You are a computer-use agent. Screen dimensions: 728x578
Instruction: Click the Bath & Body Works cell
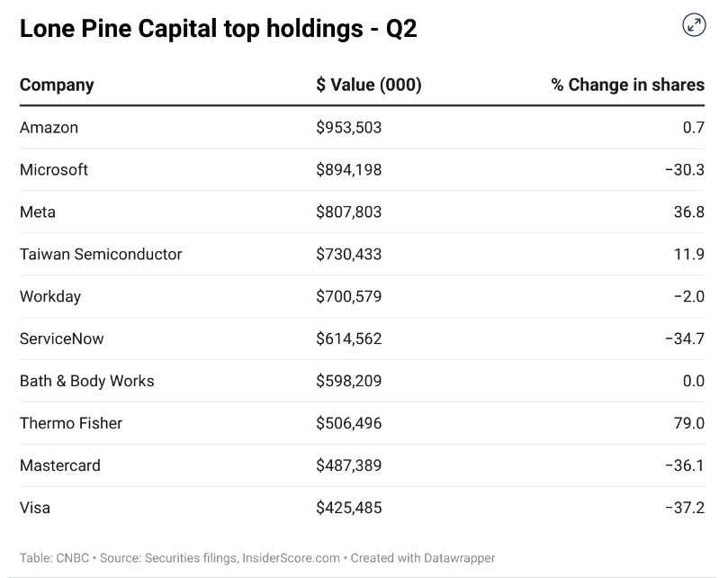coord(87,381)
